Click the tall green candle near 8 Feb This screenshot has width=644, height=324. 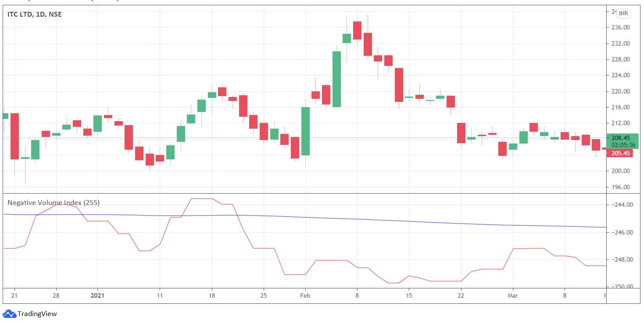coord(336,79)
